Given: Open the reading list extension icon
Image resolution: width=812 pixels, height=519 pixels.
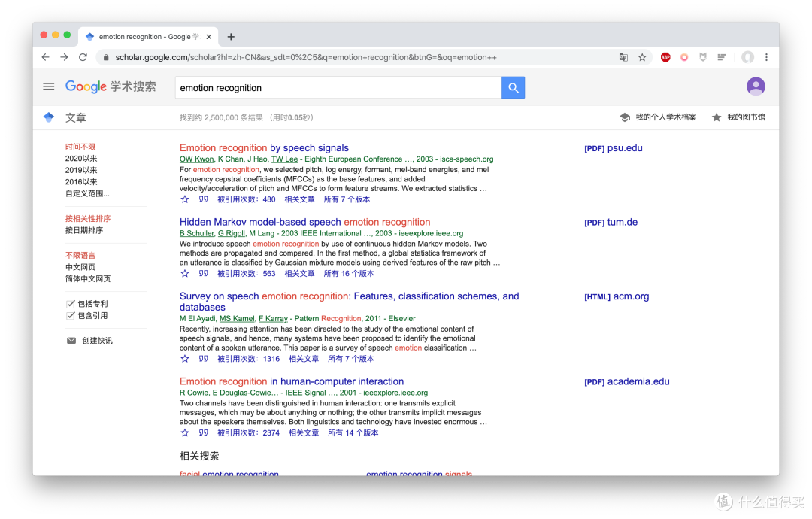Looking at the screenshot, I should 721,57.
